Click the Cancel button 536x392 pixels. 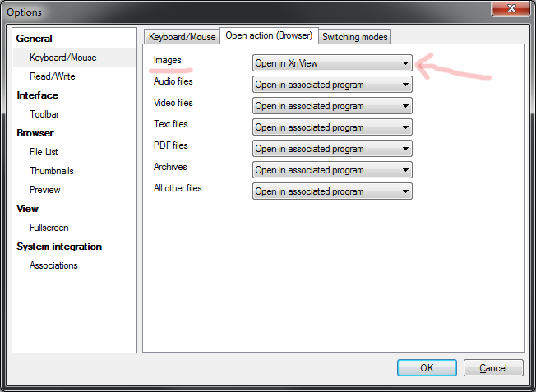click(493, 368)
